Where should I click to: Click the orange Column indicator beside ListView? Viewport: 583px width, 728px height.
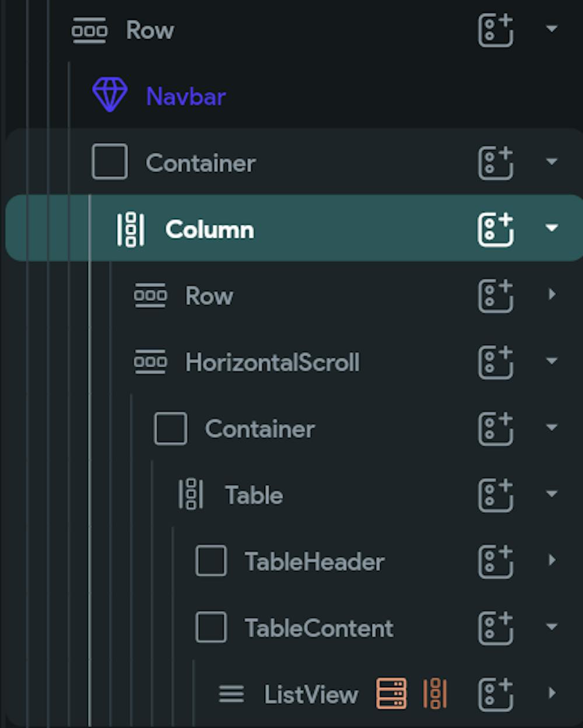434,694
